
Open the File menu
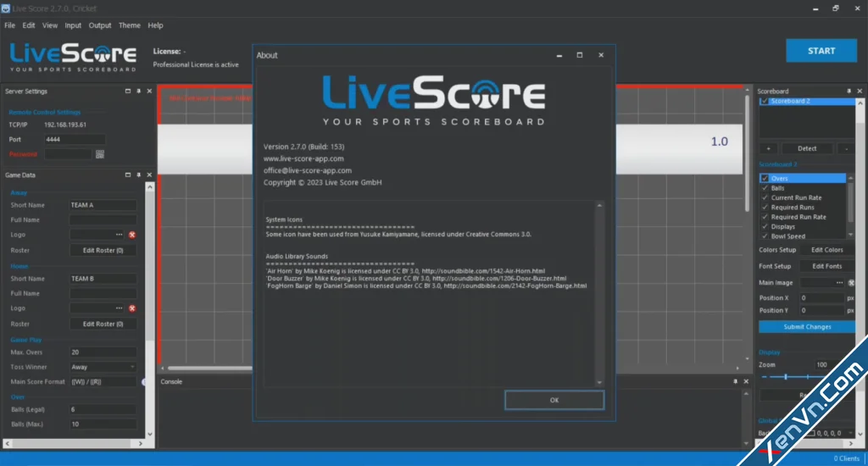point(10,25)
